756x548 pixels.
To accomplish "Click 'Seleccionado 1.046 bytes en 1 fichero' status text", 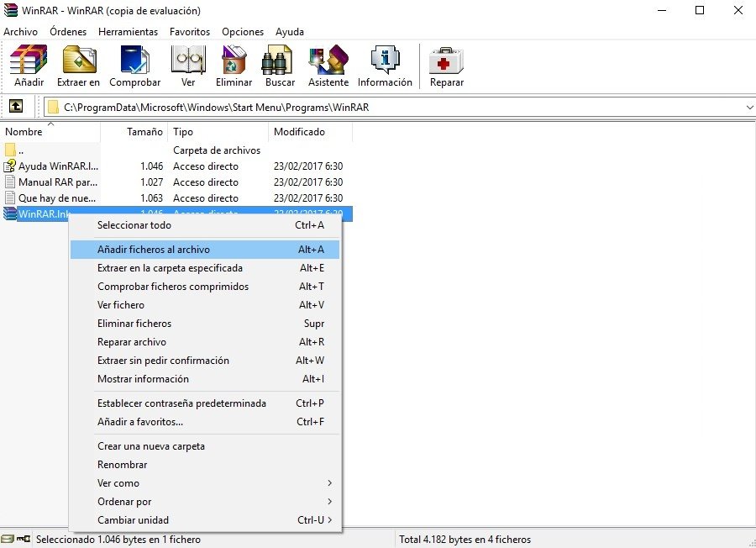I will (x=118, y=540).
